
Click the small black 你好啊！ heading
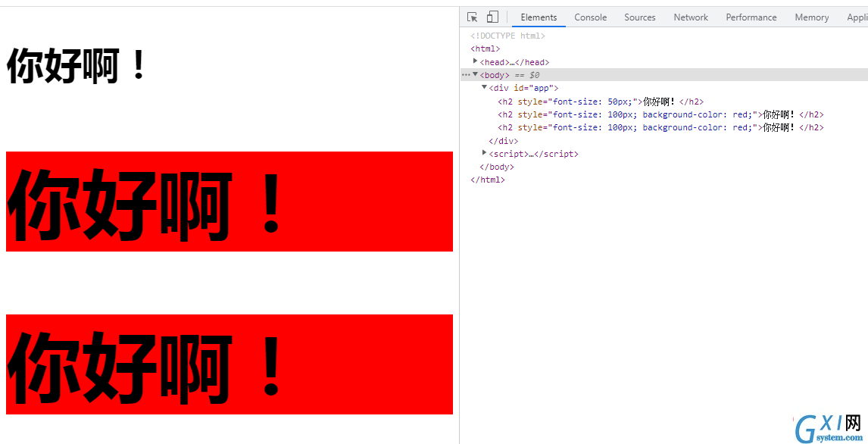pos(76,66)
